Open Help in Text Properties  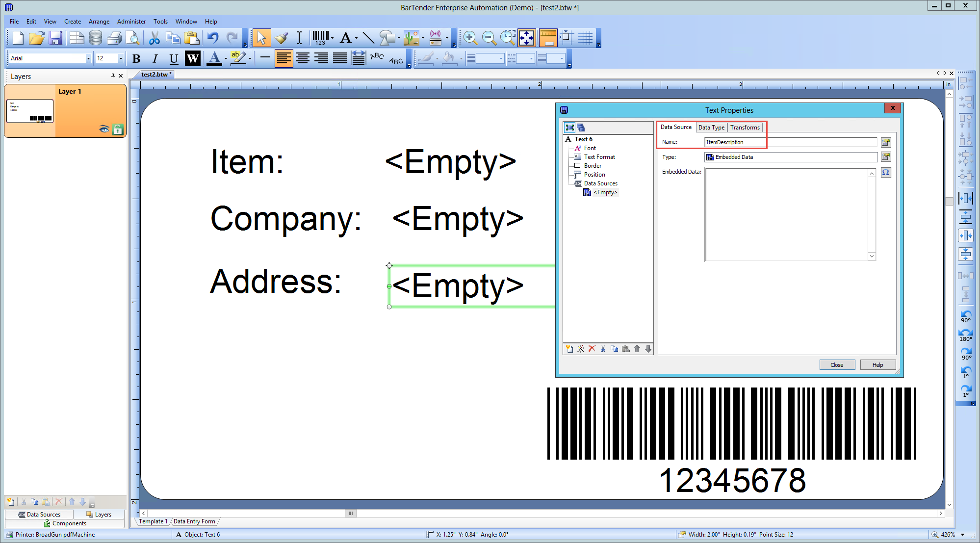pyautogui.click(x=877, y=365)
